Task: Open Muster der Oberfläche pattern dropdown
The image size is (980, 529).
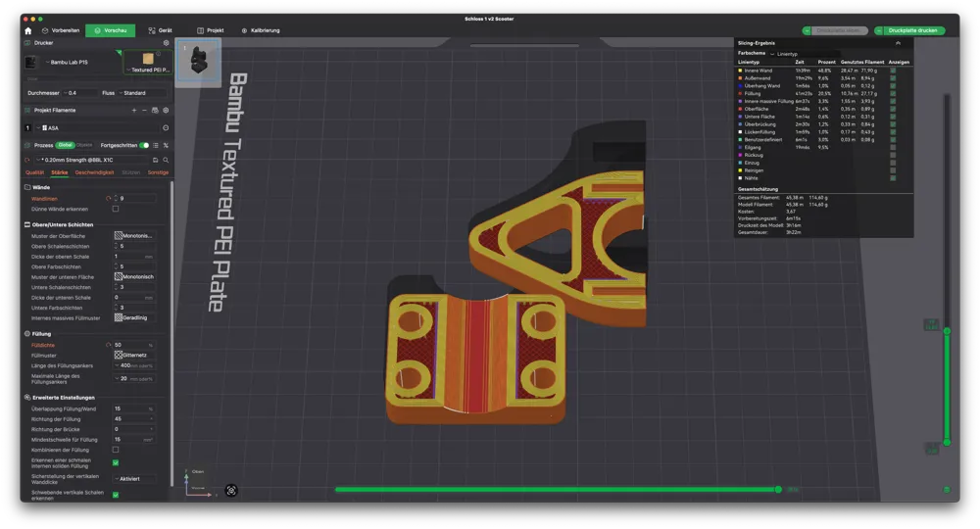Action: tap(134, 236)
